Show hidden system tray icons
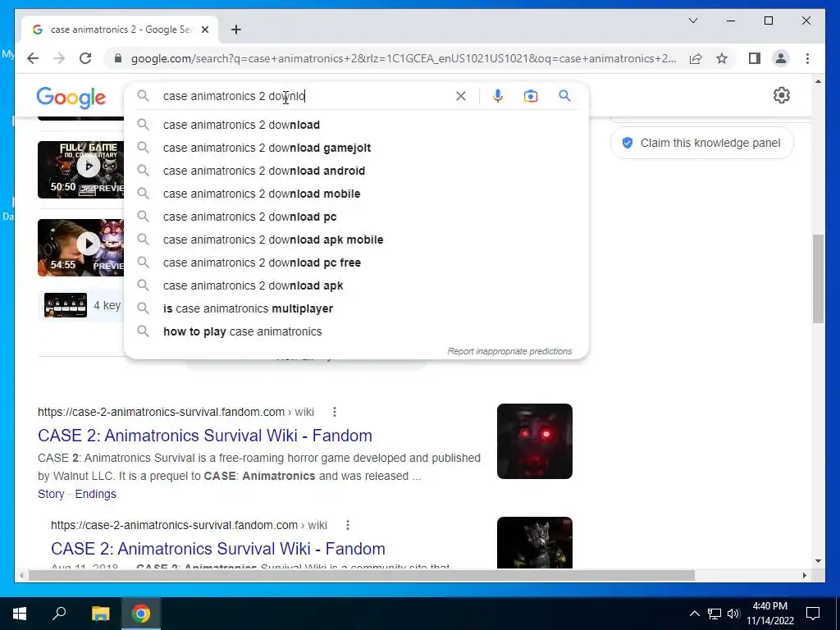840x630 pixels. [x=694, y=614]
